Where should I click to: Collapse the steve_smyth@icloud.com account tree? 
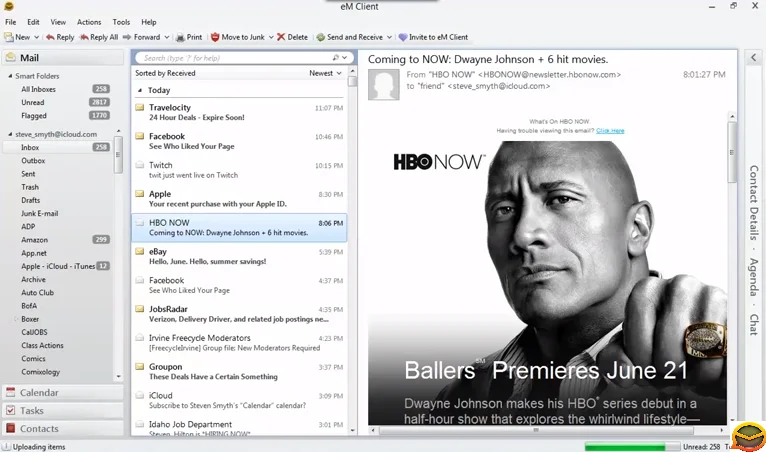pyautogui.click(x=11, y=133)
